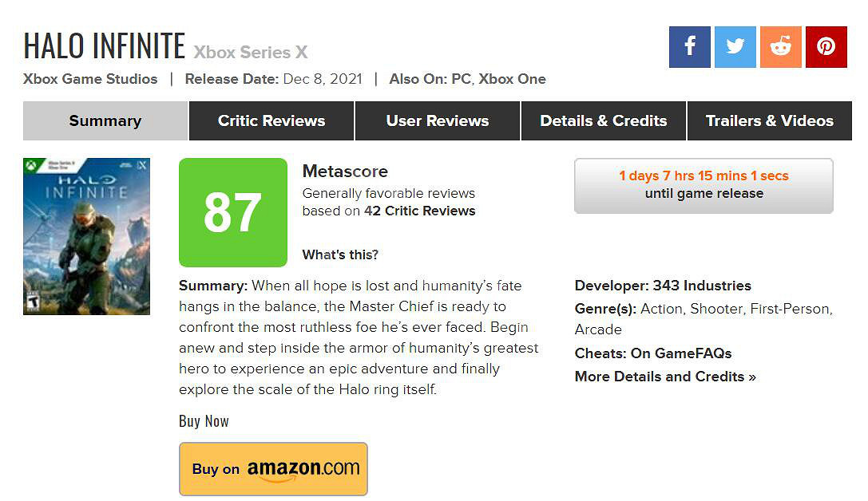Follow the Xbox Game Studios publisher link
The image size is (868, 501).
coord(90,79)
